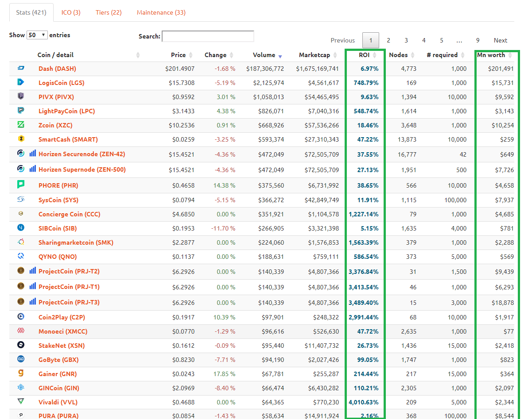Click the GINCoin logo icon
Viewport: 532px width, 419px height.
coord(20,387)
